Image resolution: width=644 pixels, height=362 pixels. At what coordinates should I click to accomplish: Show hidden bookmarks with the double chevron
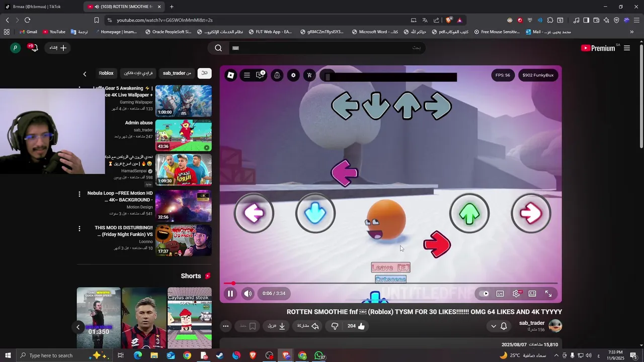[632, 32]
